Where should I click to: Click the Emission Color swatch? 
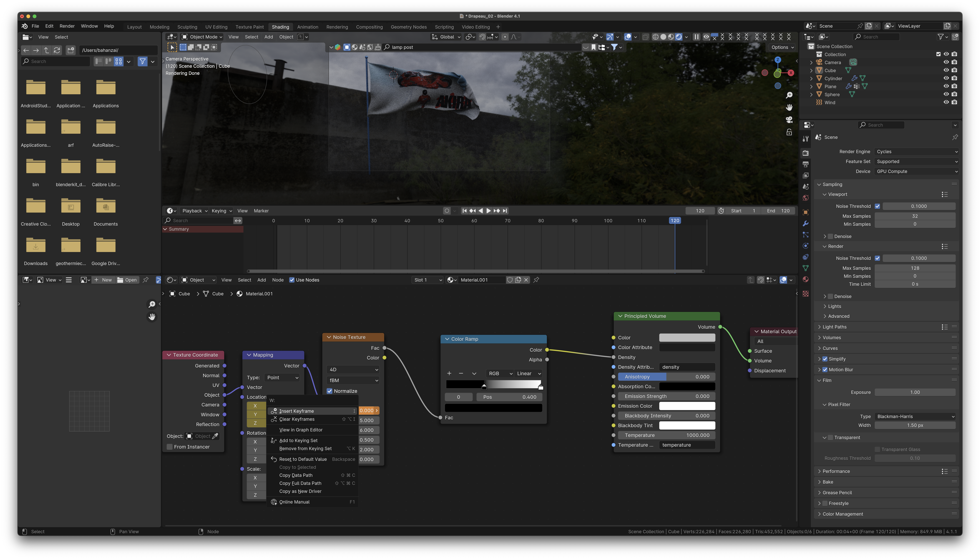[x=687, y=406]
